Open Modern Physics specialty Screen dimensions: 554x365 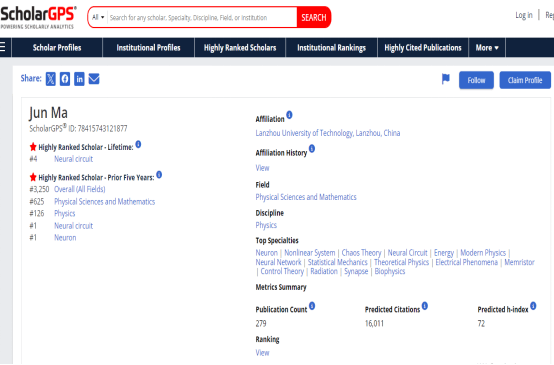483,253
